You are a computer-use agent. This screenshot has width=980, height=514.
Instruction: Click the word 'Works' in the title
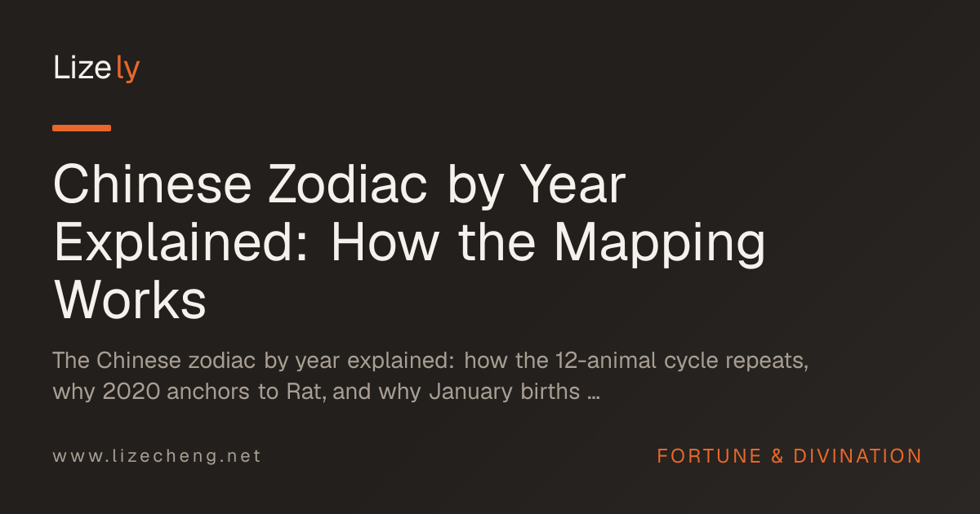click(x=130, y=299)
